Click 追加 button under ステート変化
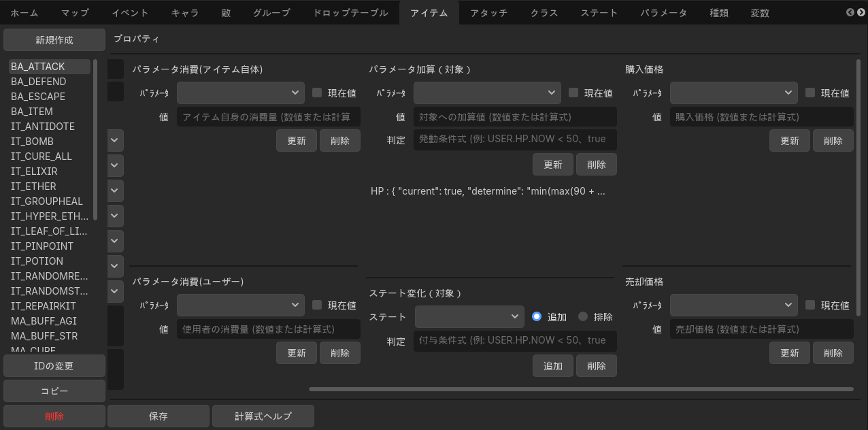This screenshot has height=430, width=868. [553, 366]
